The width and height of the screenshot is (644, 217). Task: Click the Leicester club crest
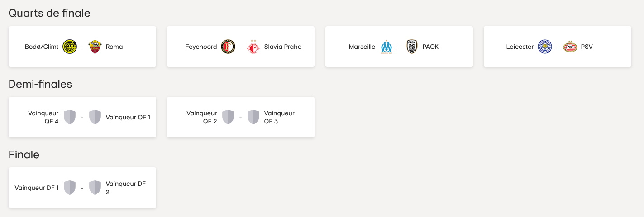545,47
